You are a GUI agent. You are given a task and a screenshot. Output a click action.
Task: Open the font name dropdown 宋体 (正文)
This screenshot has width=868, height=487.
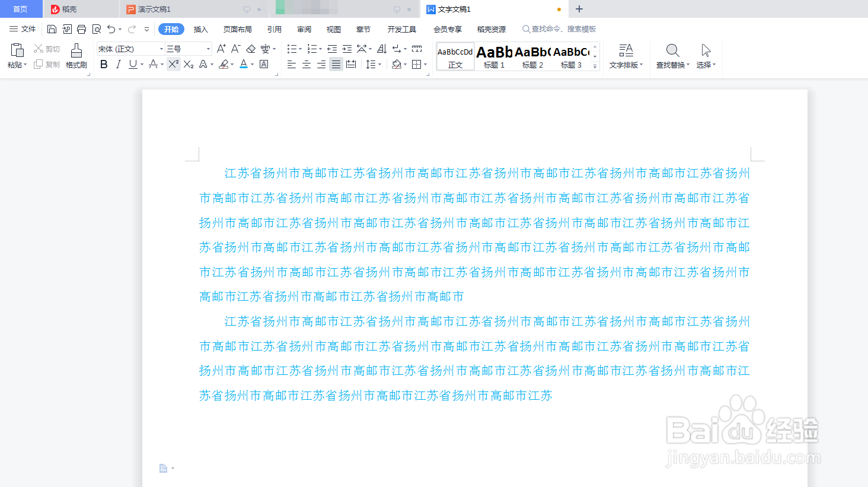point(161,49)
